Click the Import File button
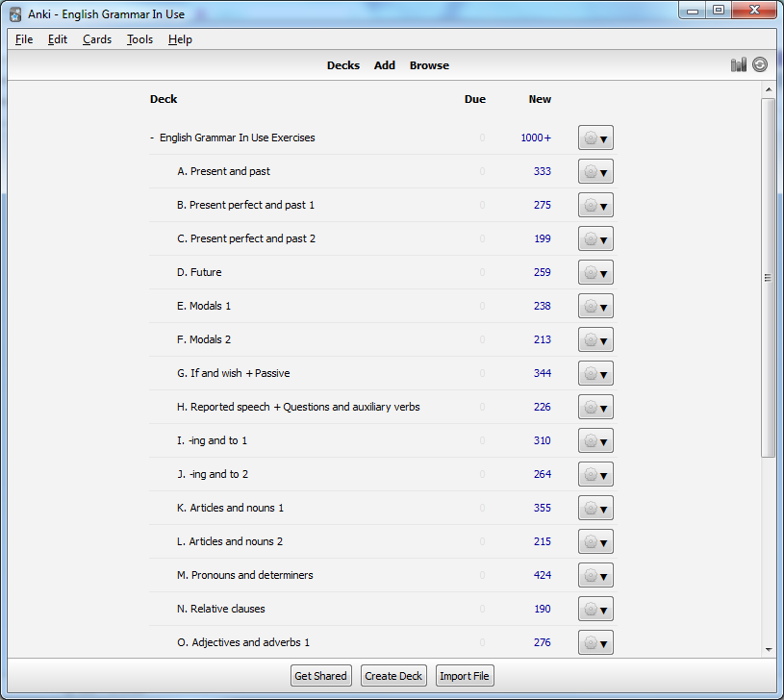Viewport: 784px width, 700px height. (465, 676)
